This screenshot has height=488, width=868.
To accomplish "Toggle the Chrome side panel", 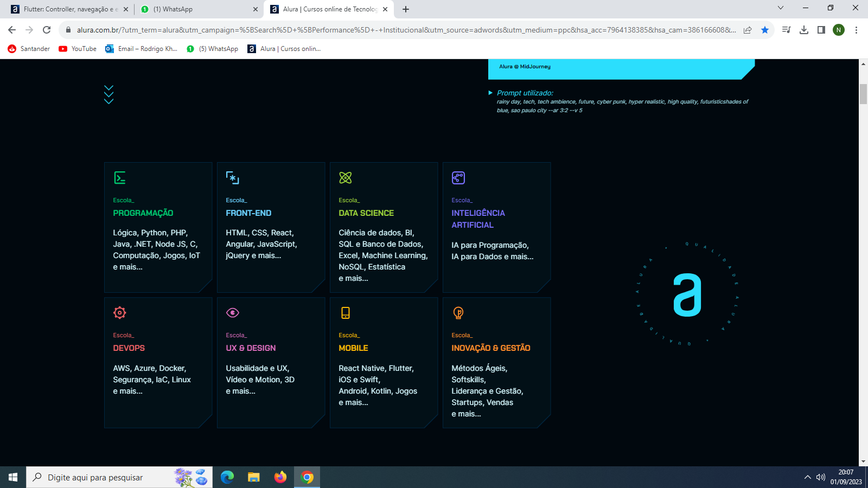I will pos(821,30).
